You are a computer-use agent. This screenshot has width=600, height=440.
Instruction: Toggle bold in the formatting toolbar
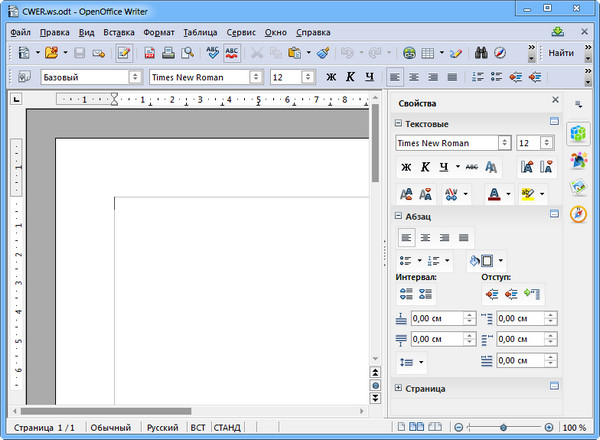coord(332,77)
